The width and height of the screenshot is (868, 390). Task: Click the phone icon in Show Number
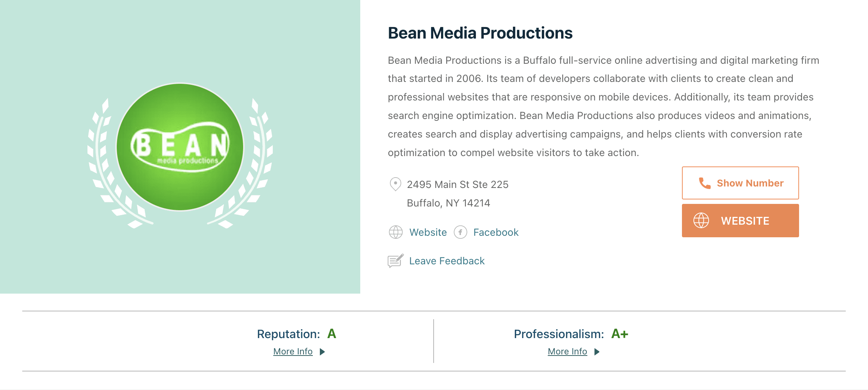[x=705, y=183]
